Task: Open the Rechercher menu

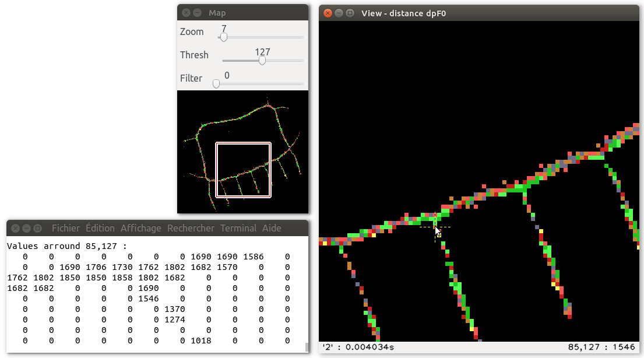Action: 191,228
